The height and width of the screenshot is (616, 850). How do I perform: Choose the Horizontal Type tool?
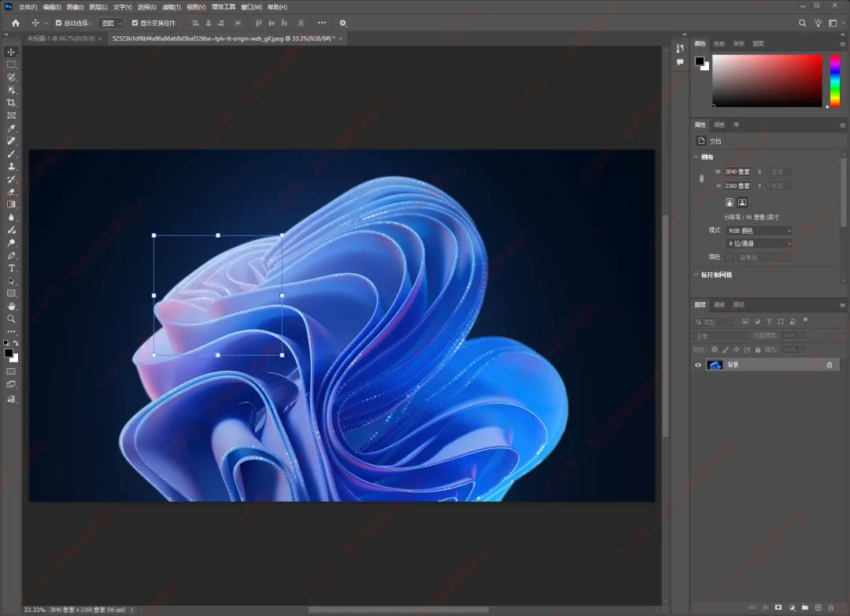tap(11, 268)
